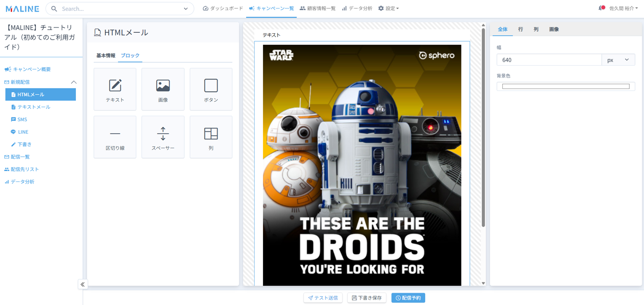Click the 幅 input showing 640
This screenshot has height=305, width=644.
click(549, 60)
